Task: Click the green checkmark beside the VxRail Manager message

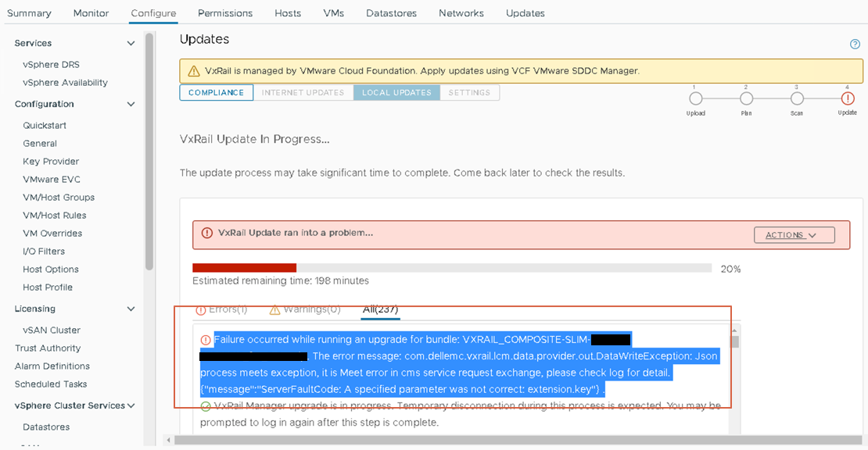Action: 206,406
